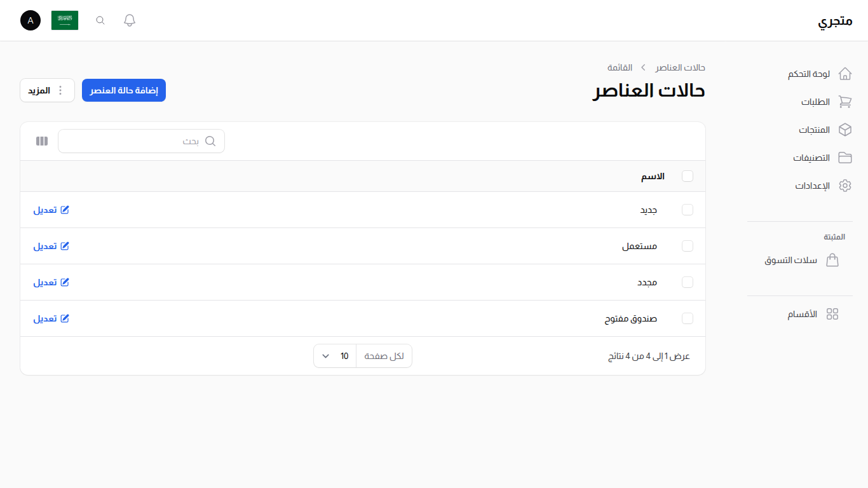Check the checkbox next to جديد
Screen dimensions: 868x488
[x=688, y=210]
